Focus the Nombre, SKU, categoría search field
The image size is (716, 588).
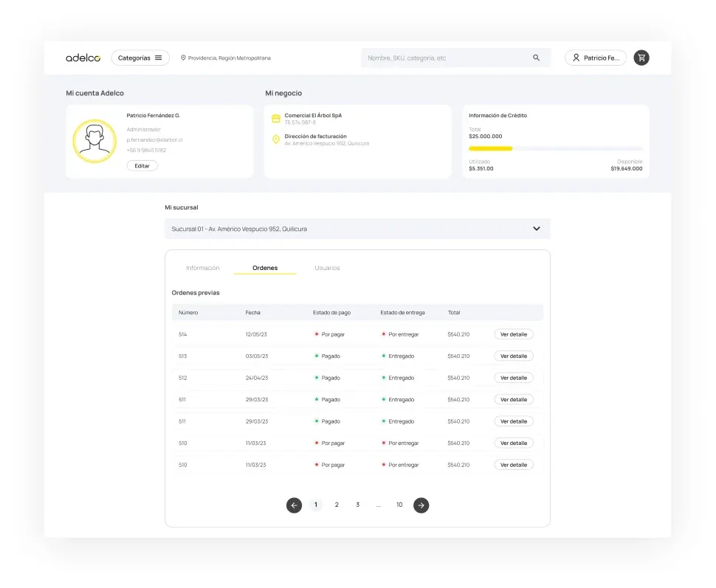(x=455, y=58)
